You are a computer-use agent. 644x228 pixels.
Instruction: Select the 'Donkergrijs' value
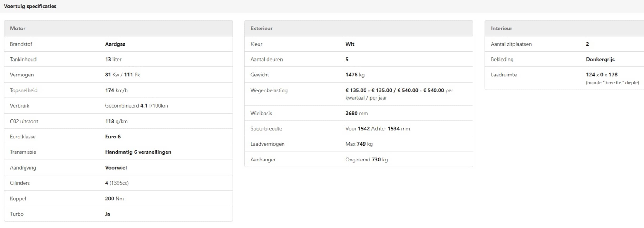(x=600, y=59)
